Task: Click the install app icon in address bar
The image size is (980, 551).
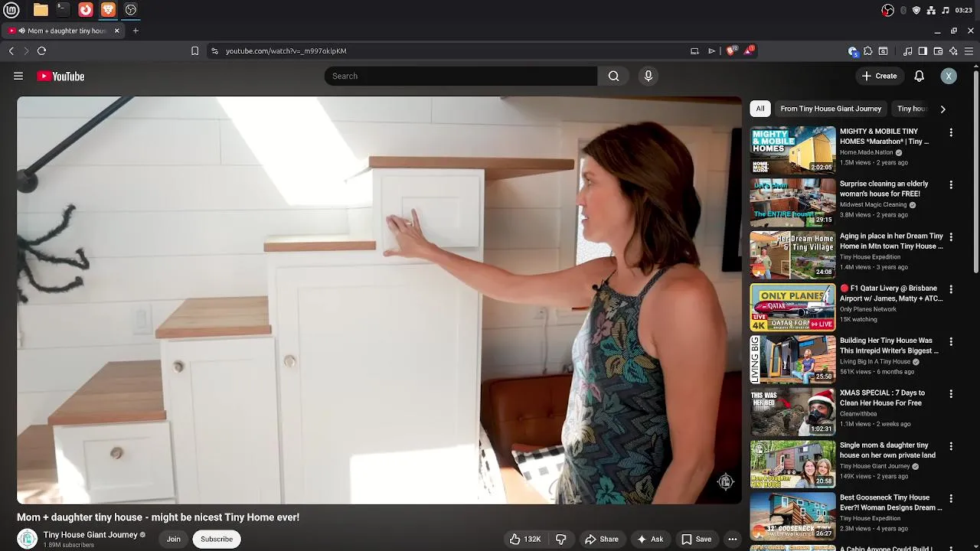Action: pyautogui.click(x=694, y=51)
